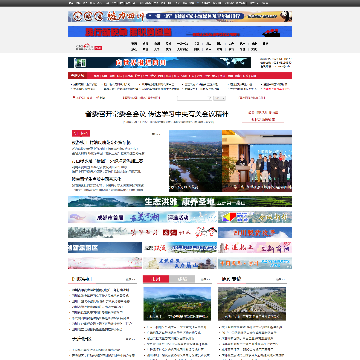The width and height of the screenshot is (360, 360).
Task: Open the ink-painting mountain banner
Action: (x=142, y=232)
